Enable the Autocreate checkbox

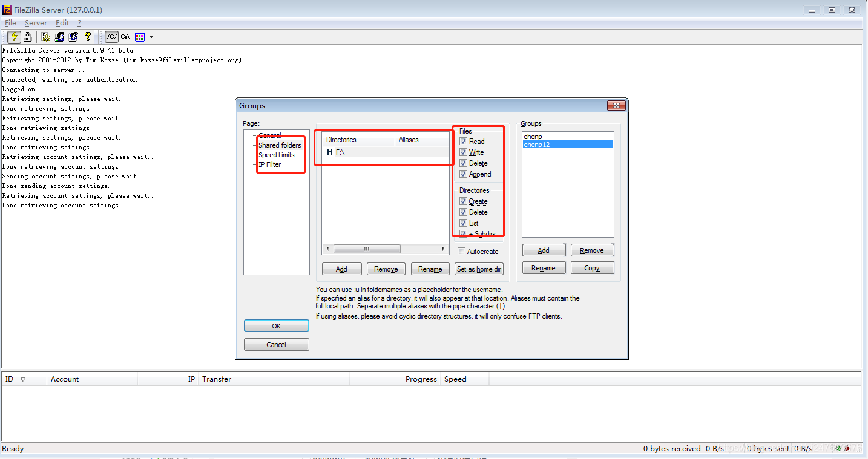462,252
